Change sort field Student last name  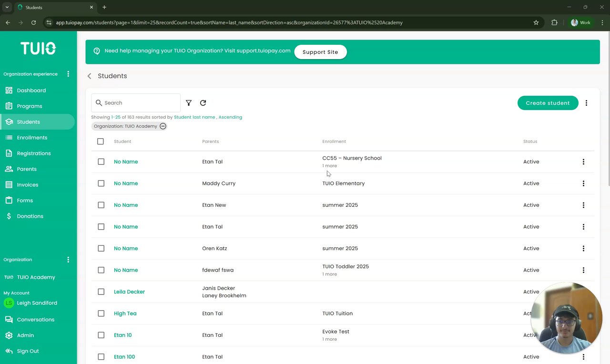point(194,117)
